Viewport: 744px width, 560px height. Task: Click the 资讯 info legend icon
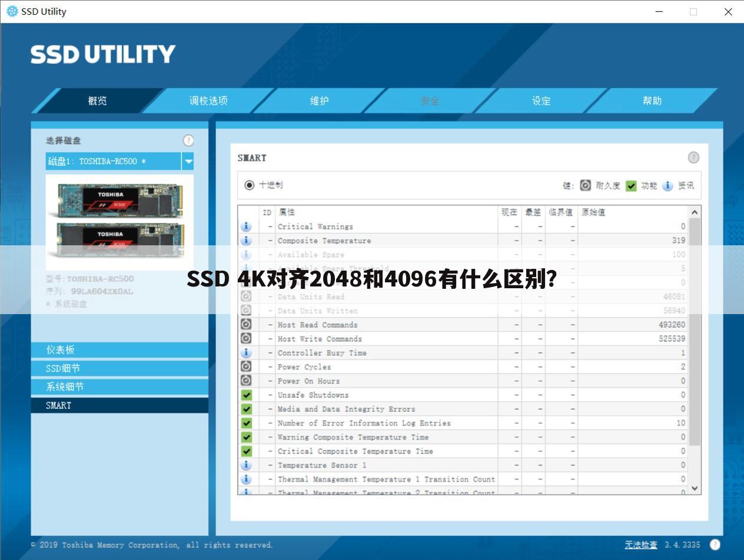pyautogui.click(x=667, y=185)
